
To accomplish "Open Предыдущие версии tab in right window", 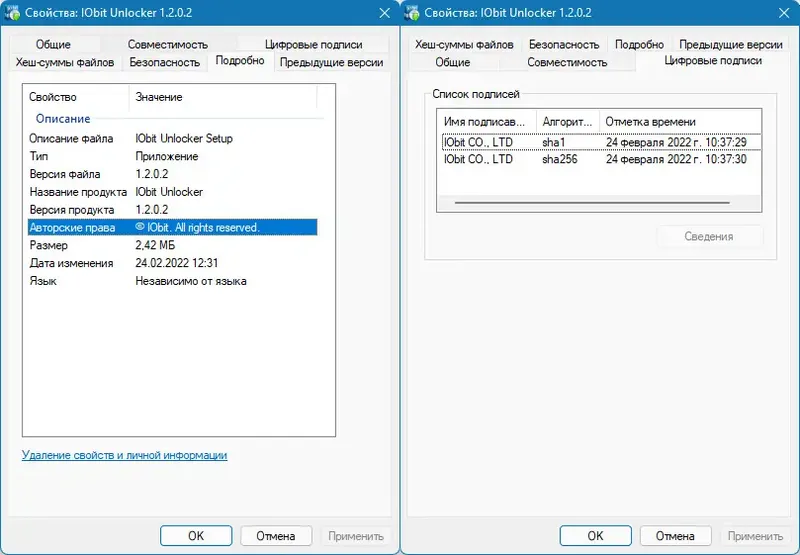I will pos(731,44).
